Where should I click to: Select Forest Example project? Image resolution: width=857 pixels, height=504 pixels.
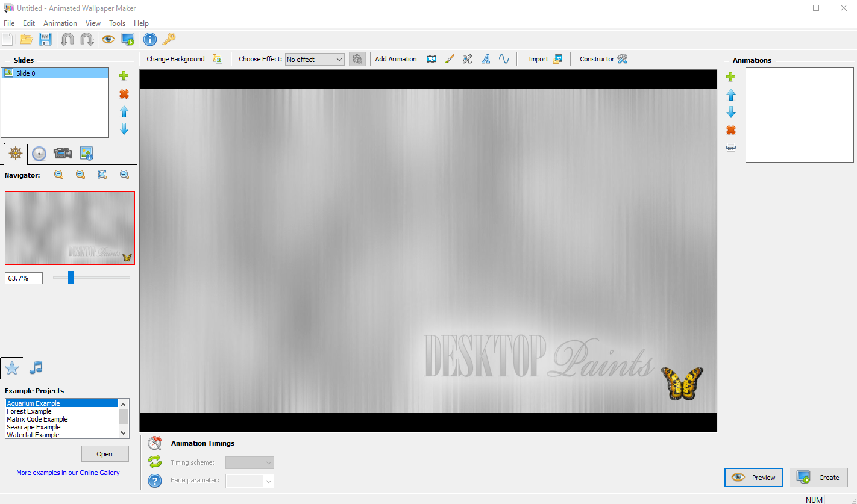[61, 411]
